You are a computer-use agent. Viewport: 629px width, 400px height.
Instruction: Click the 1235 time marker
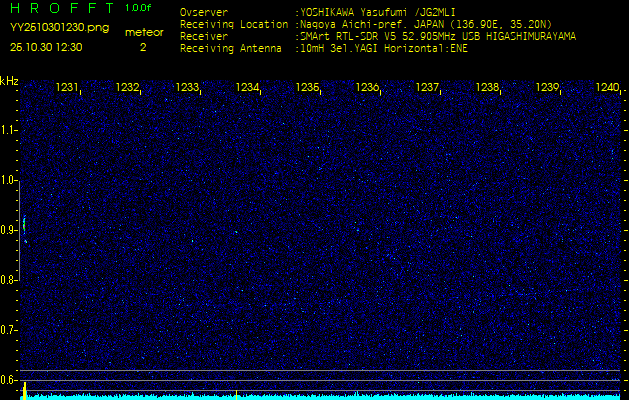coord(307,88)
